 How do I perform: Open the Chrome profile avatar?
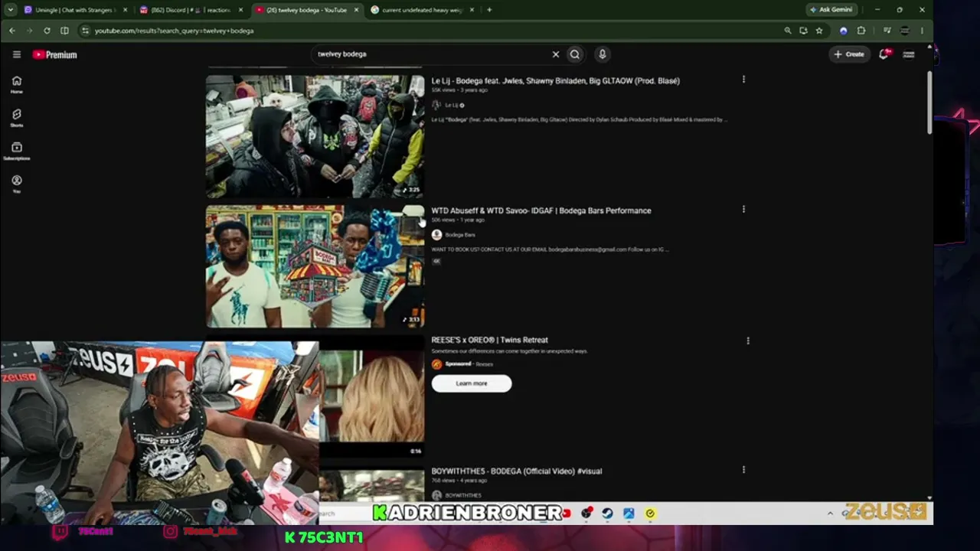[x=904, y=31]
